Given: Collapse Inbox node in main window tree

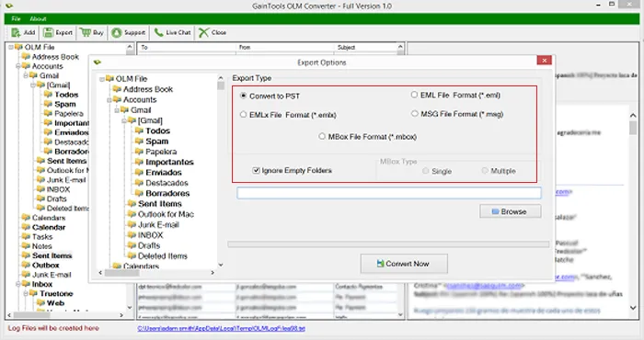Looking at the screenshot, I should pos(18,284).
